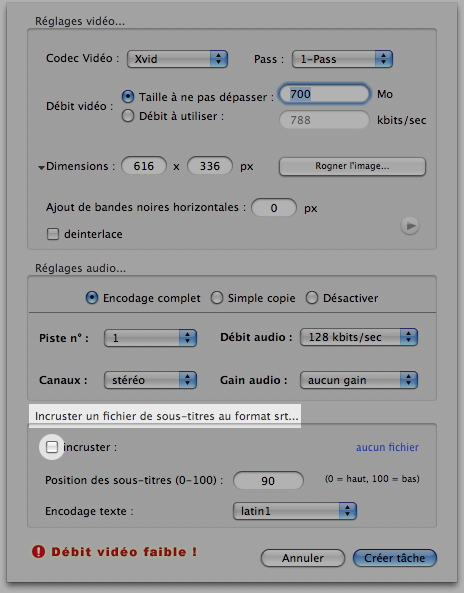Viewport: 464px width, 593px height.
Task: Collapse the Dimensions disclosure triangle
Action: [41, 168]
